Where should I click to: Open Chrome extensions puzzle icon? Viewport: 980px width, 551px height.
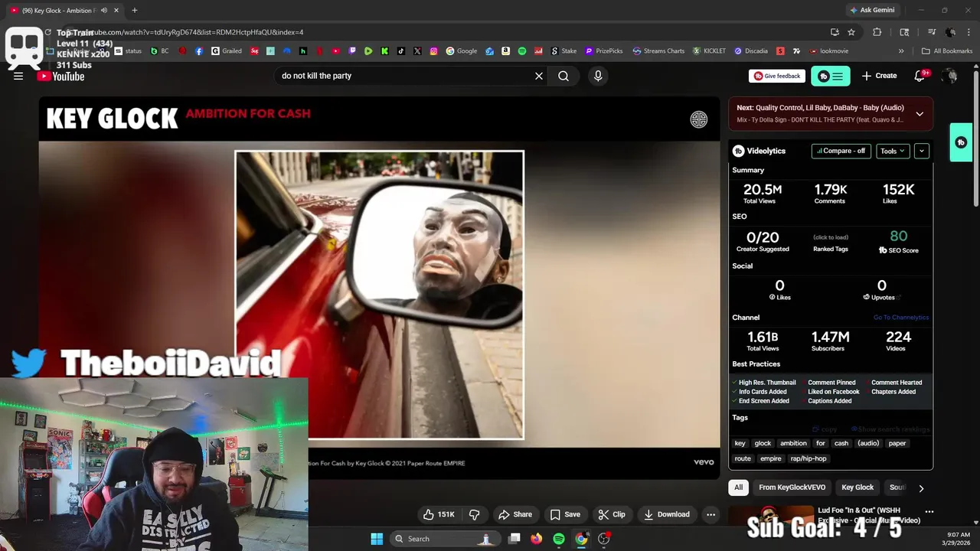point(877,32)
